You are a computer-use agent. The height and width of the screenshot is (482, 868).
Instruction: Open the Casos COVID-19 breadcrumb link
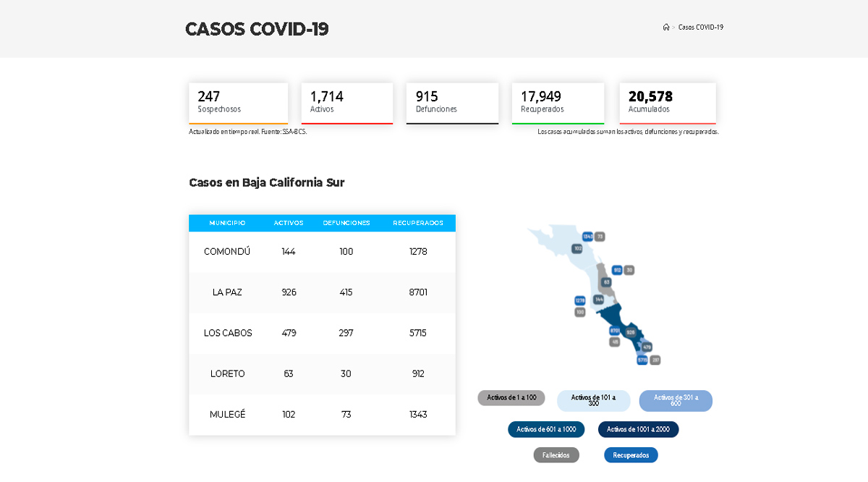(x=701, y=27)
